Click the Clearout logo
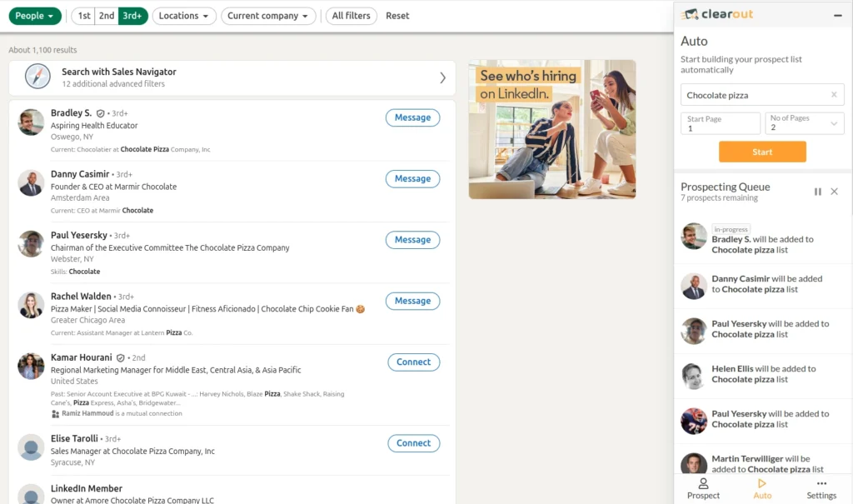853x504 pixels. pos(717,14)
